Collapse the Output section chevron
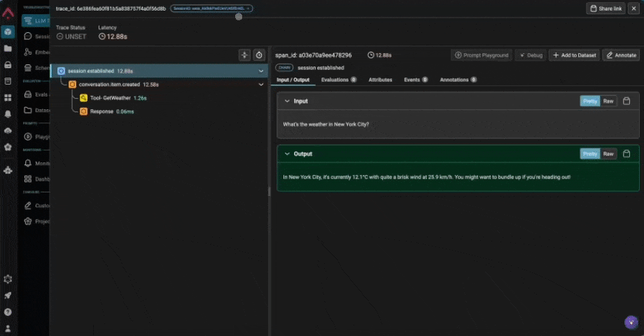Viewport: 644px width, 336px height. [287, 153]
